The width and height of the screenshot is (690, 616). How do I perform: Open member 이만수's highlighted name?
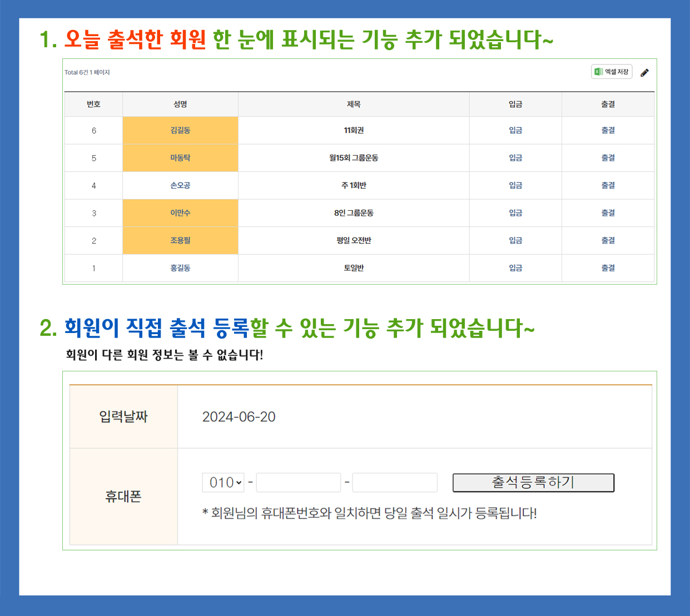click(180, 213)
